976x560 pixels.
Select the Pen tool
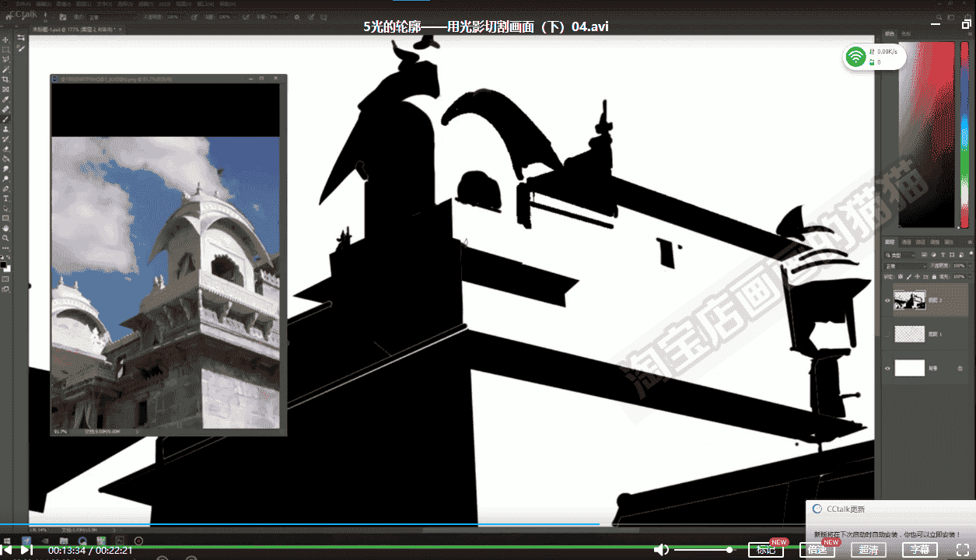click(x=6, y=188)
